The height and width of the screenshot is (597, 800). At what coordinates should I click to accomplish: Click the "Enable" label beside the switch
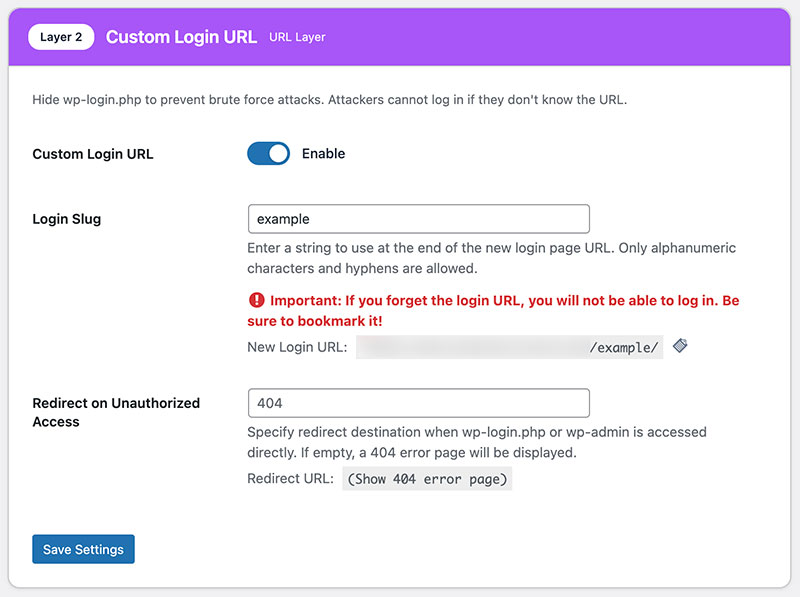pos(323,154)
